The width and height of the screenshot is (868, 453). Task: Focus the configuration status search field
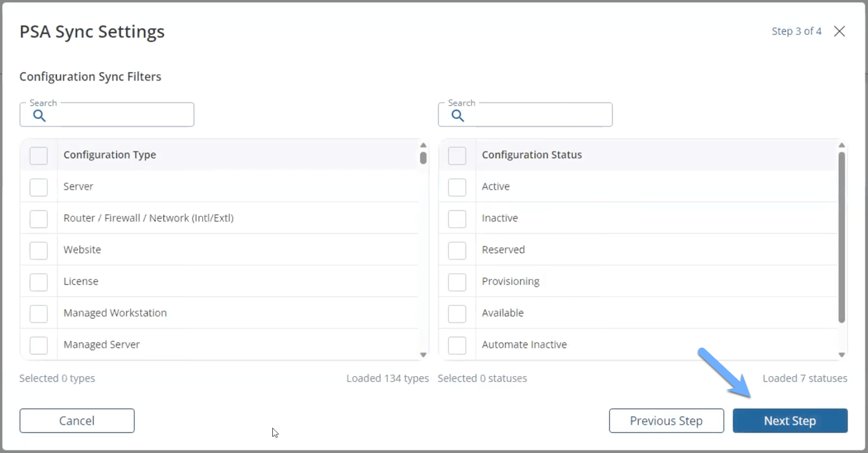point(525,114)
